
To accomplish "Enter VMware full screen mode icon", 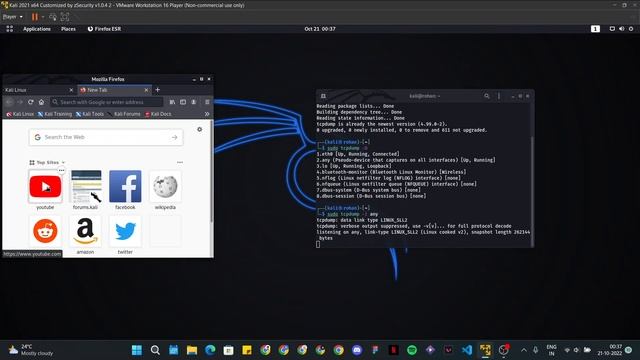I will point(64,17).
